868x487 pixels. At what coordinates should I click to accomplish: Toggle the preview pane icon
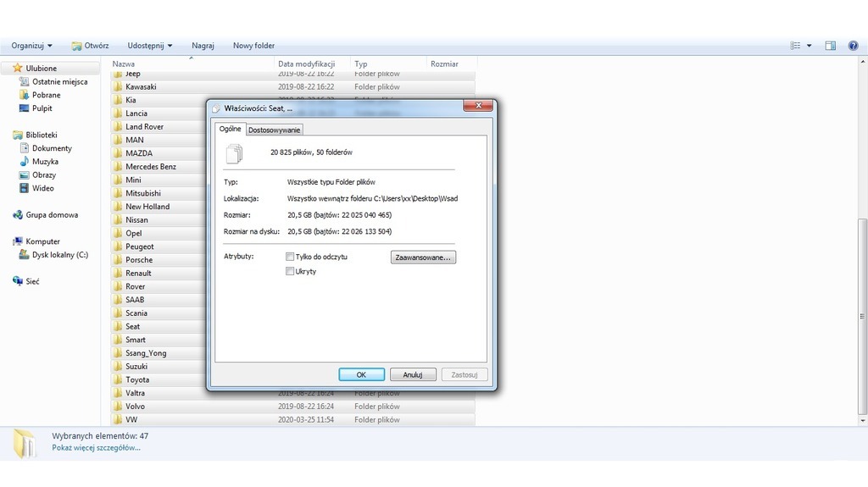pos(831,46)
